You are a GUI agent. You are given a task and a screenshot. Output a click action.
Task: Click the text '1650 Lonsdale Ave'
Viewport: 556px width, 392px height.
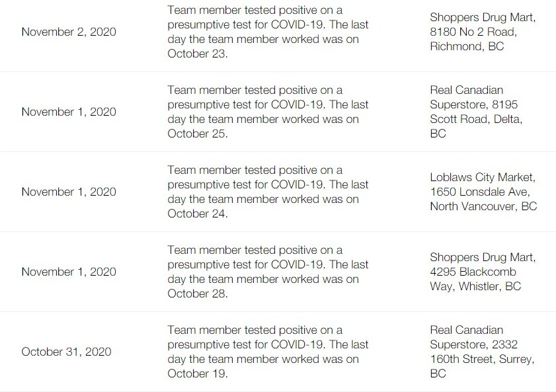coord(479,192)
